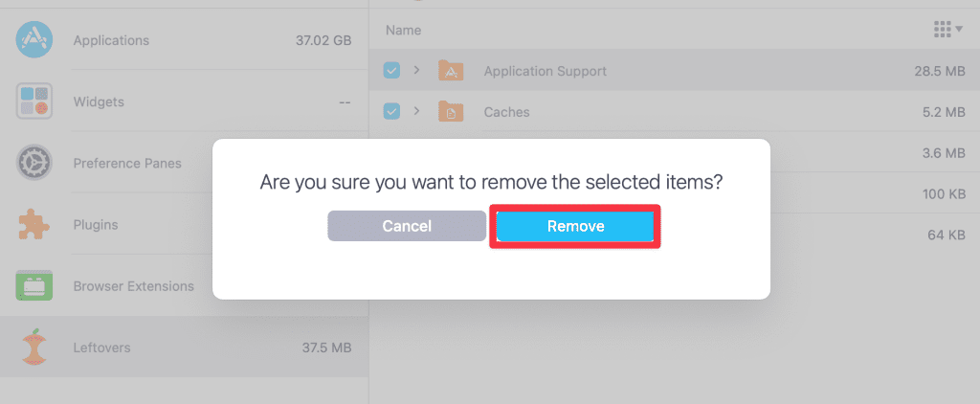Select the Preference Panes gear icon
The width and height of the screenshot is (980, 404).
coord(34,163)
